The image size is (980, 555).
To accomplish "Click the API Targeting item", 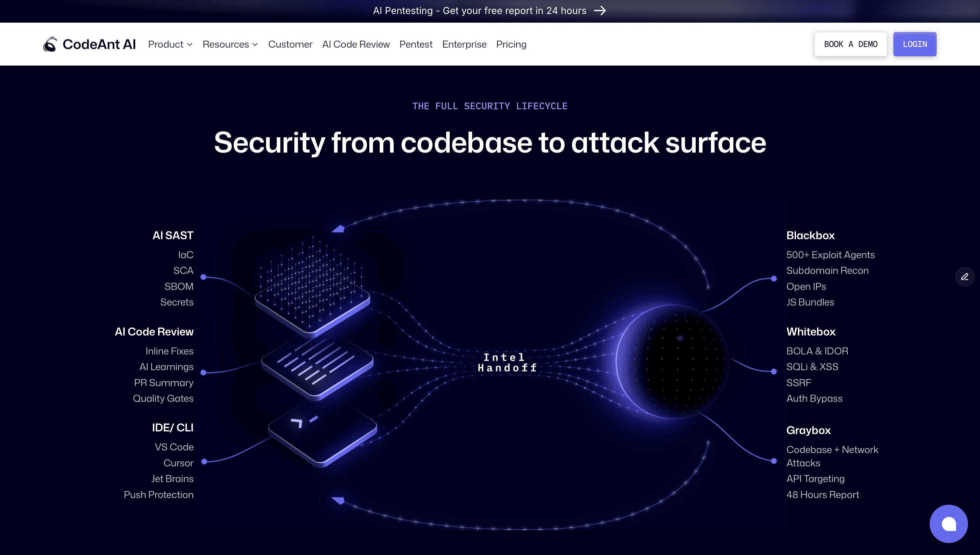I will 815,478.
